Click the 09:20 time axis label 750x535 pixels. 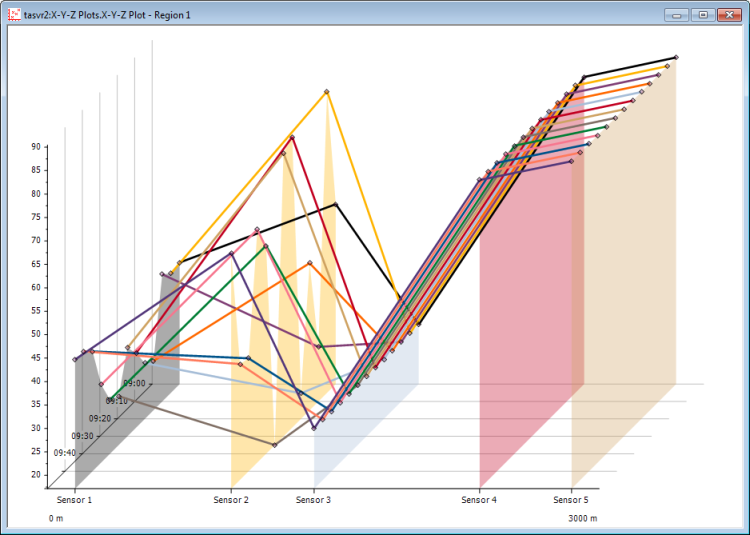click(99, 419)
